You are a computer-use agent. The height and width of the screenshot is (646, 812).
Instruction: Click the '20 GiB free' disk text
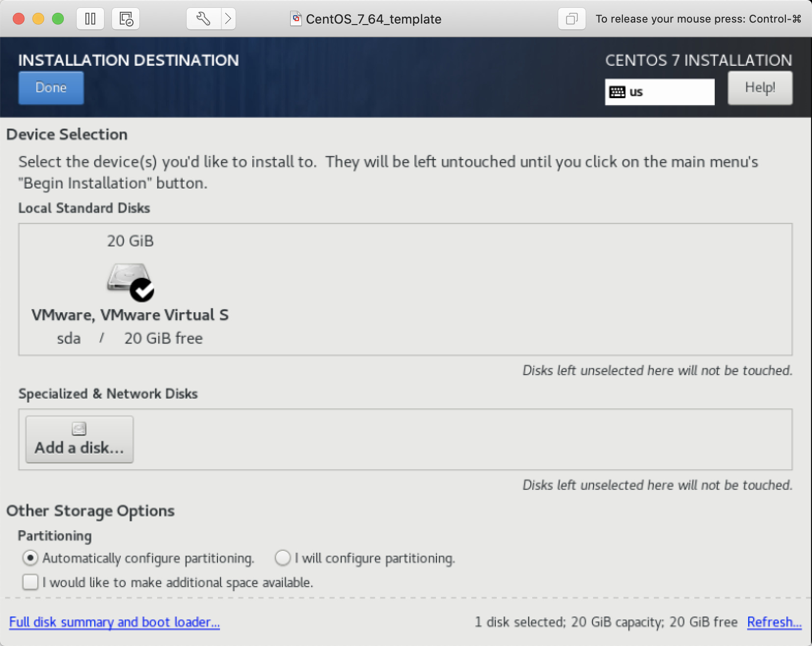point(163,338)
